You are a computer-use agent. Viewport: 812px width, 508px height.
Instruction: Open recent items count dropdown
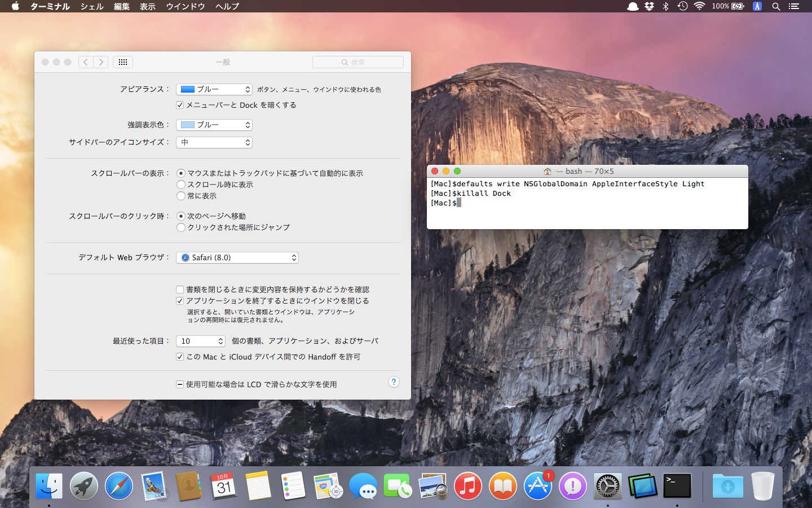point(201,341)
